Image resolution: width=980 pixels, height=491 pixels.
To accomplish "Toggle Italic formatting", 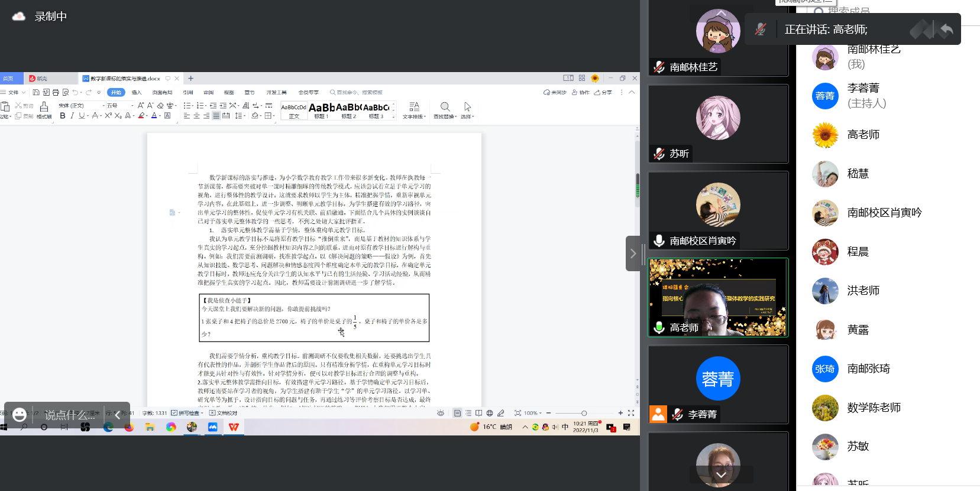I will point(72,116).
